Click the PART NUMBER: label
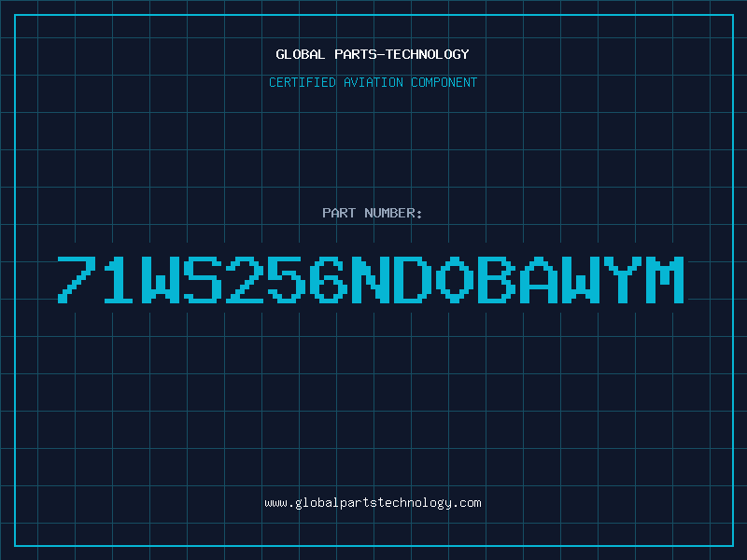747x560 pixels. 372,213
